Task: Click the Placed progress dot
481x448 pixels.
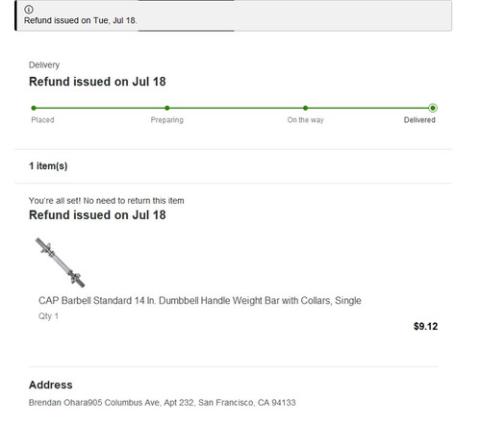Action: 34,108
